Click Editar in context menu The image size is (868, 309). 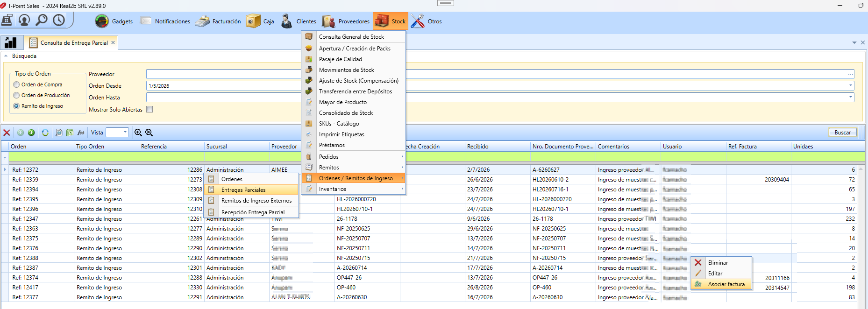pyautogui.click(x=721, y=274)
